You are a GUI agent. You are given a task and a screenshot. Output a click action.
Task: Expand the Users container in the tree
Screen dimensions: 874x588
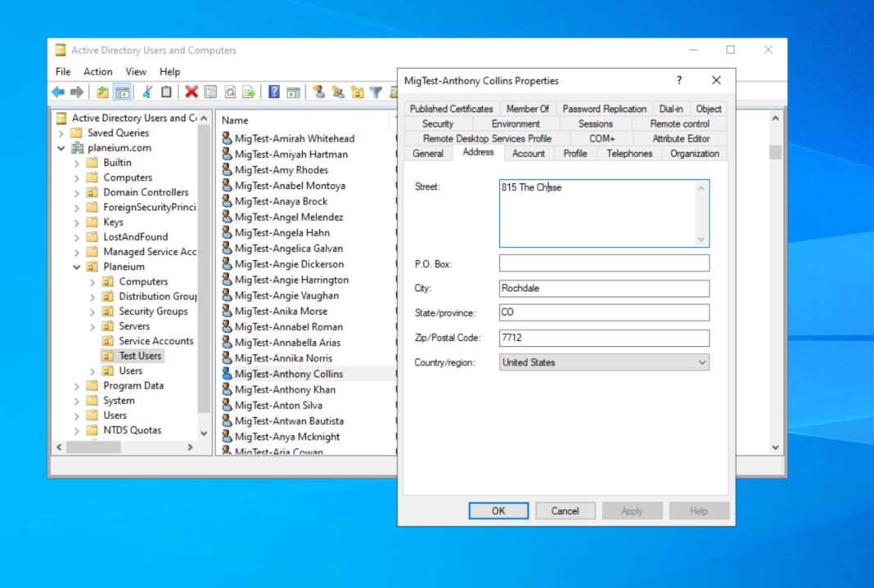click(x=76, y=415)
